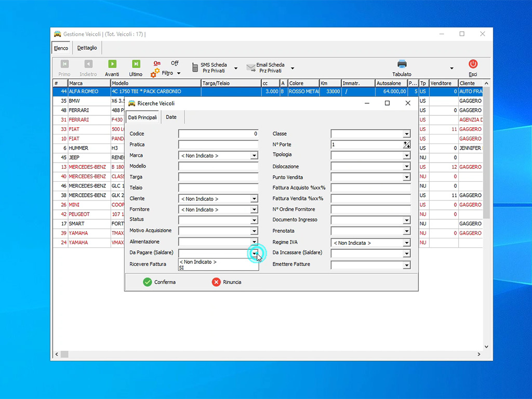Open the Motivo Acquisizione dropdown
This screenshot has width=532, height=399.
click(x=254, y=231)
